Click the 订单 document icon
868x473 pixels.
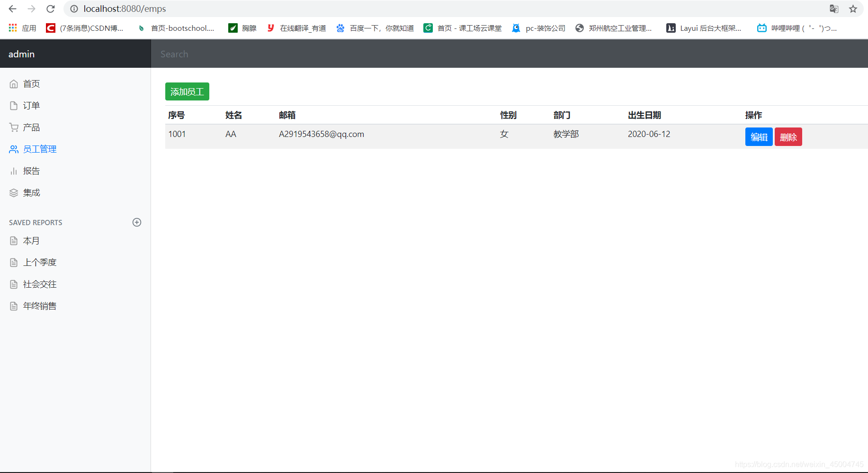pyautogui.click(x=13, y=105)
